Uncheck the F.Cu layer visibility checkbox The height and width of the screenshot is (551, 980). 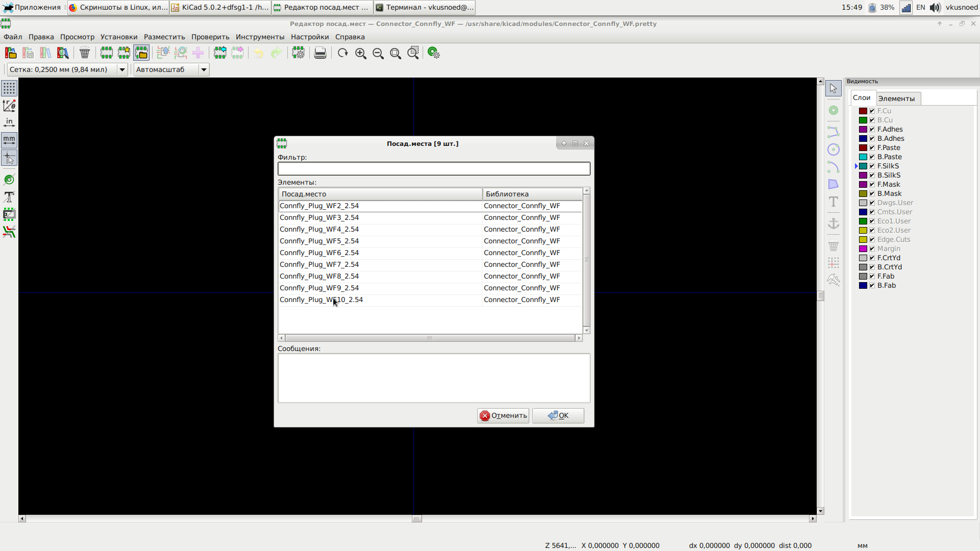[872, 111]
